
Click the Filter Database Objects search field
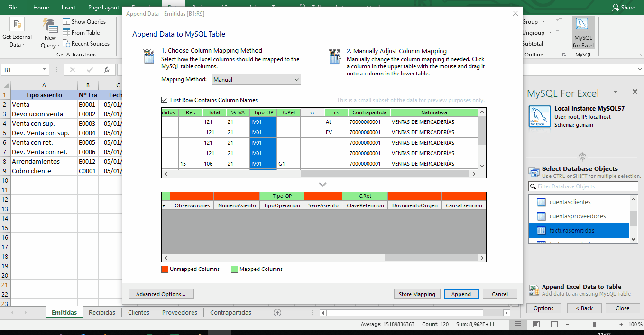point(583,186)
